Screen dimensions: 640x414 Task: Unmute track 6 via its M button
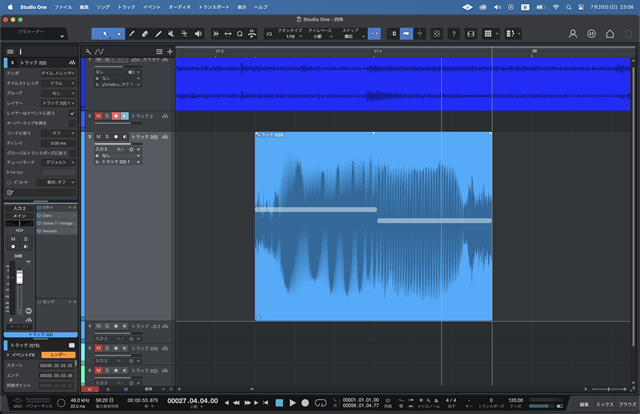98,370
